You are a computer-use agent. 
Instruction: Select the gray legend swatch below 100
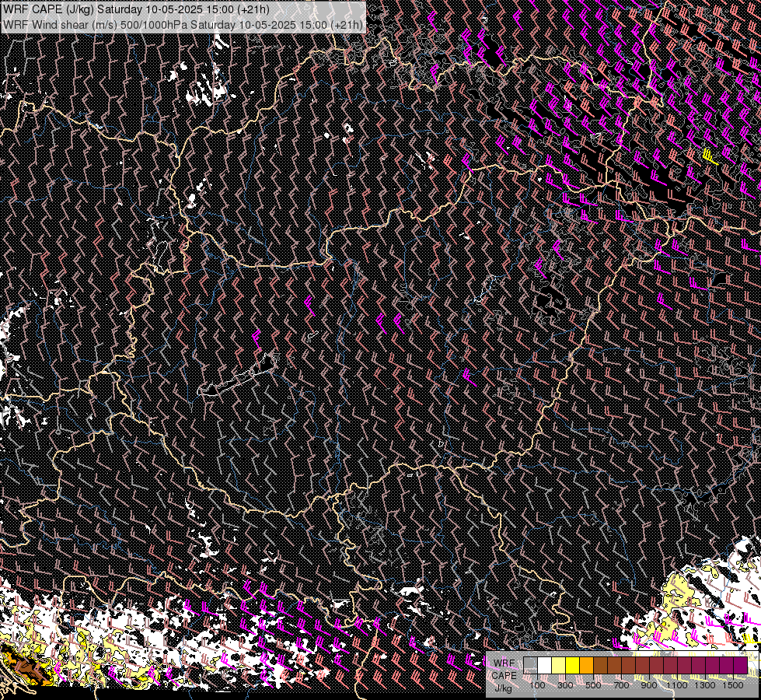pyautogui.click(x=530, y=666)
